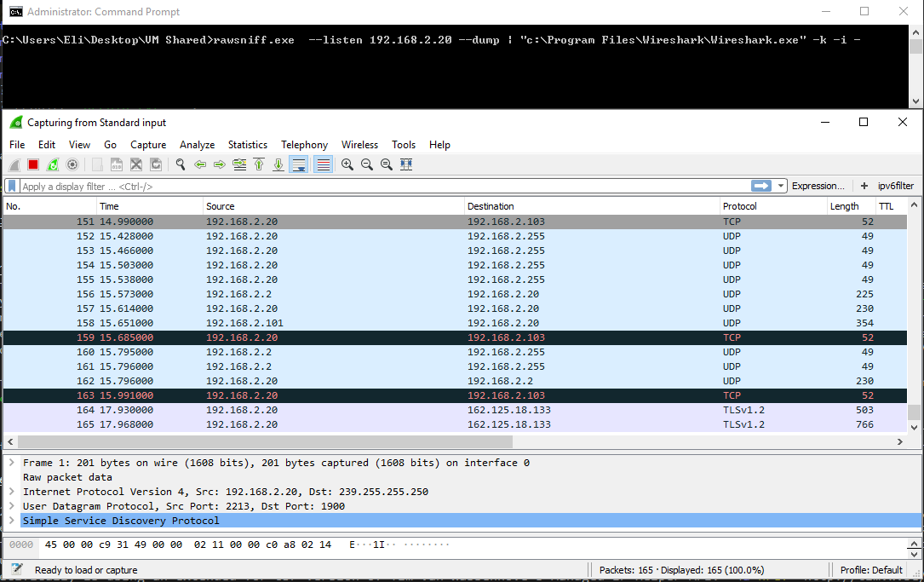Zoom in main window text

click(347, 165)
